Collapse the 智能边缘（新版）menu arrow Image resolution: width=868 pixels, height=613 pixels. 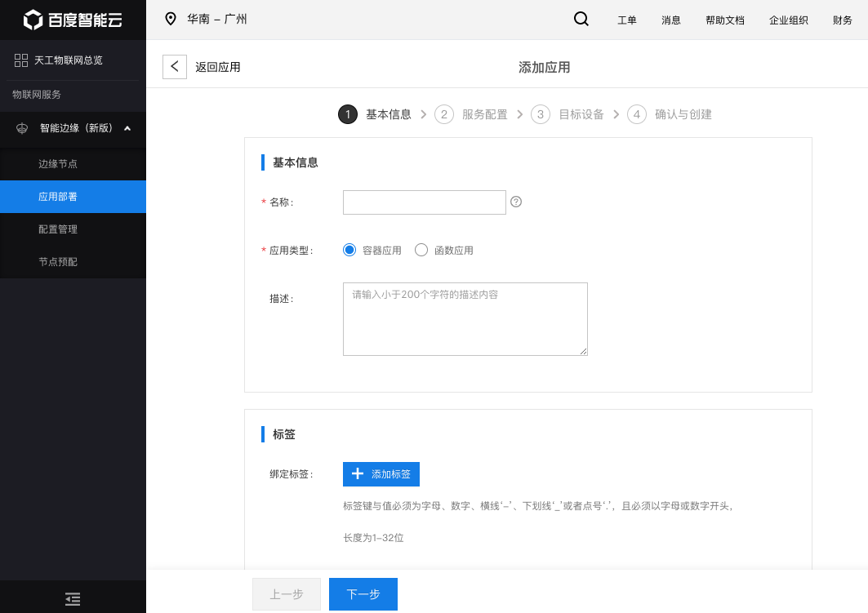click(127, 128)
